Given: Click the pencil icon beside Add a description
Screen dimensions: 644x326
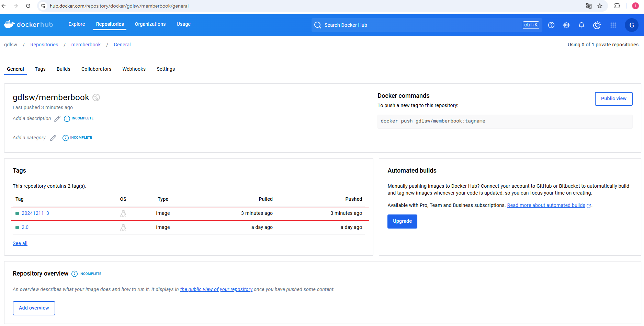Looking at the screenshot, I should click(x=57, y=119).
